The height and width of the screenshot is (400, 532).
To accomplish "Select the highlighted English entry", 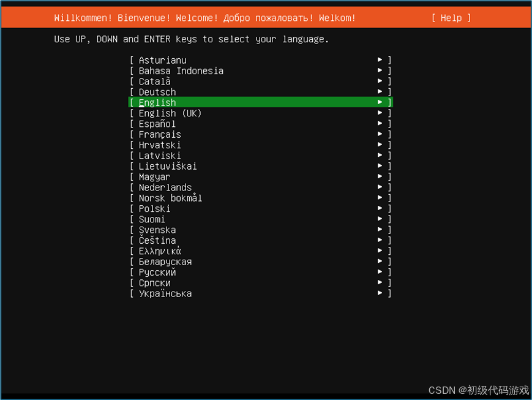I will pos(260,102).
